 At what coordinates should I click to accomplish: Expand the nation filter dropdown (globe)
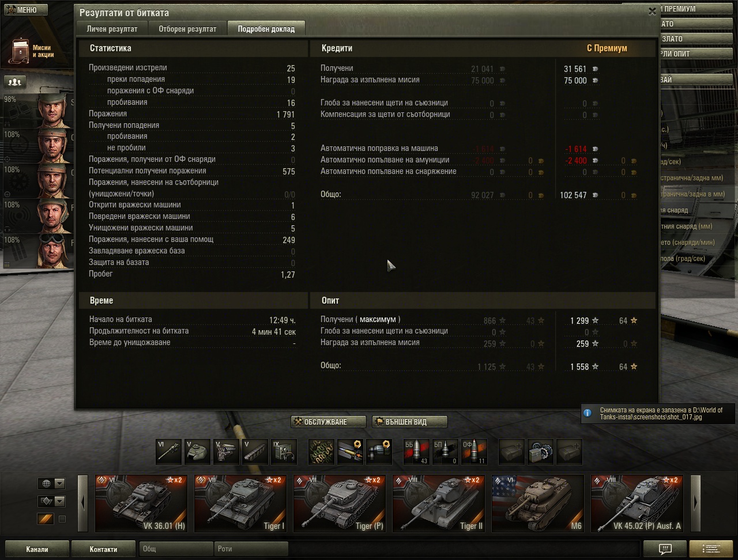tap(51, 483)
